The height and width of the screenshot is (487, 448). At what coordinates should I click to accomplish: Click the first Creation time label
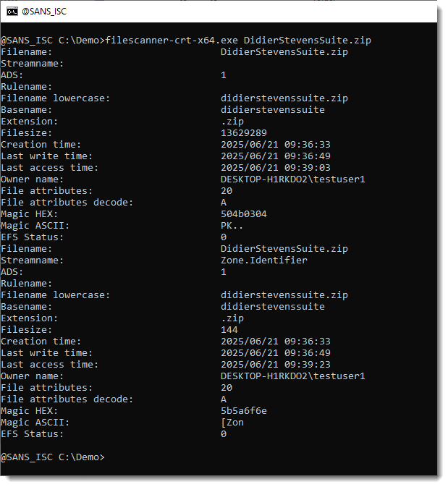41,145
